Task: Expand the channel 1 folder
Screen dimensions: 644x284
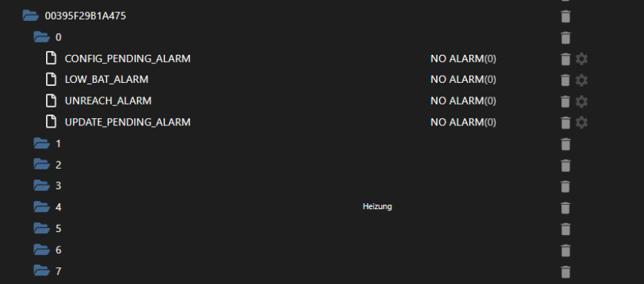Action: [42, 143]
